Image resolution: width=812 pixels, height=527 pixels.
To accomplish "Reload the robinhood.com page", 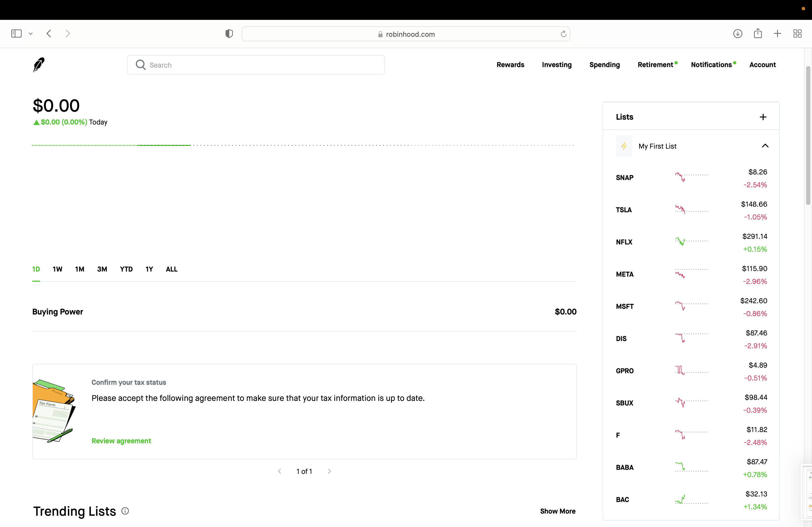I will 563,34.
